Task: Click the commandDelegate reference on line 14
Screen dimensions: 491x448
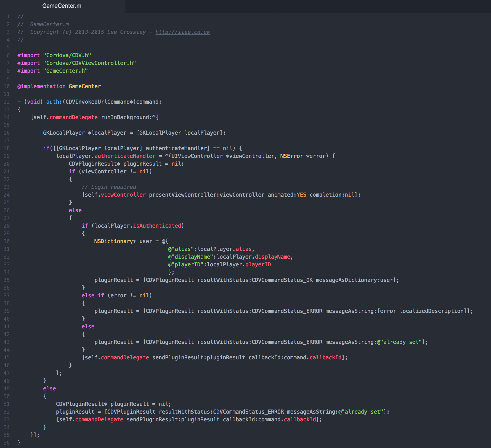Action: pyautogui.click(x=73, y=117)
